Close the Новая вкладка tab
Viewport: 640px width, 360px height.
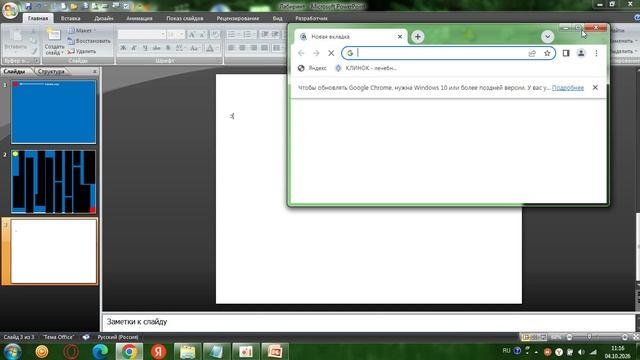click(x=400, y=37)
